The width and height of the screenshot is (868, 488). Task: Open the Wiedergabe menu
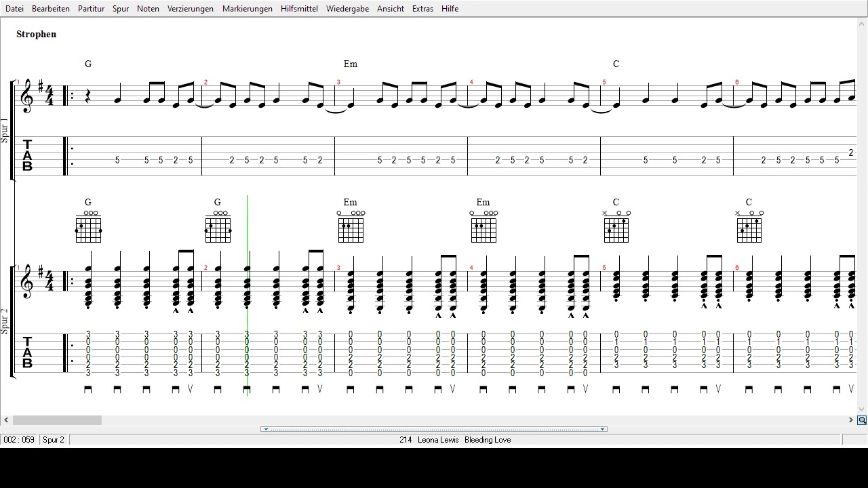[x=347, y=9]
